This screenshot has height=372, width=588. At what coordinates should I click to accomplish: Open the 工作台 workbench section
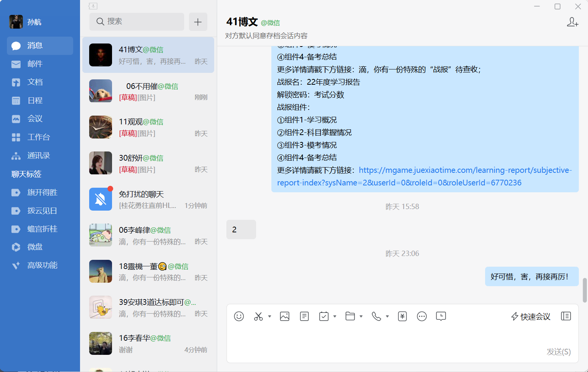[x=40, y=137]
